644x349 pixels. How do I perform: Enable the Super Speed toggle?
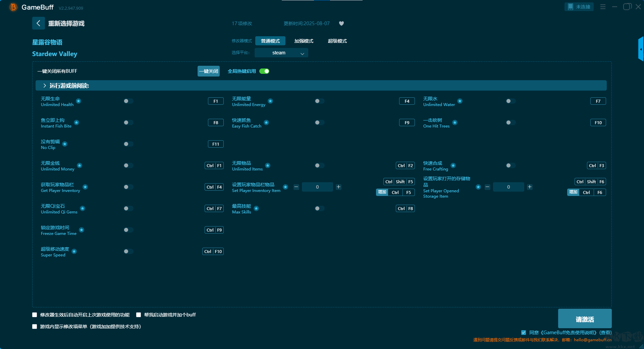click(128, 251)
